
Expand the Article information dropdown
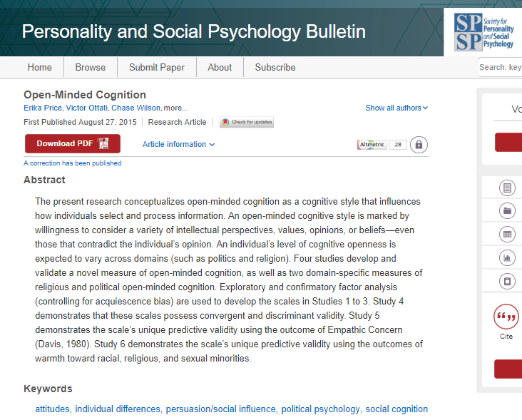coord(178,144)
